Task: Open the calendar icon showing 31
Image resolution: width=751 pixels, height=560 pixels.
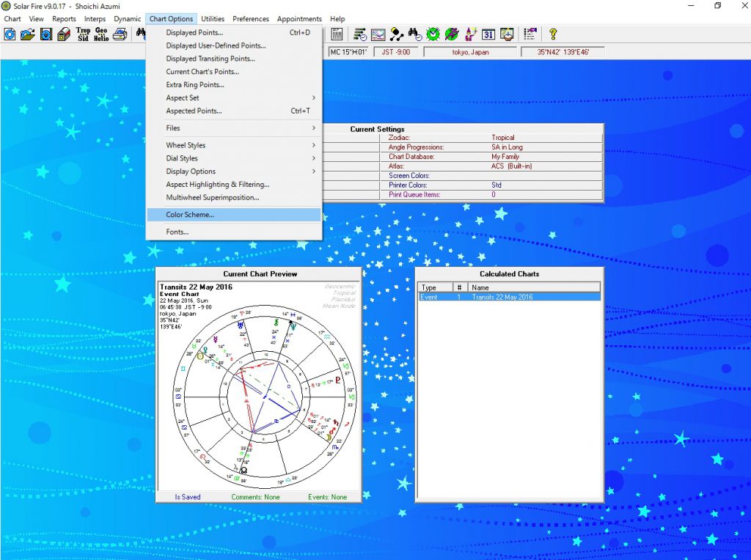Action: pos(488,34)
